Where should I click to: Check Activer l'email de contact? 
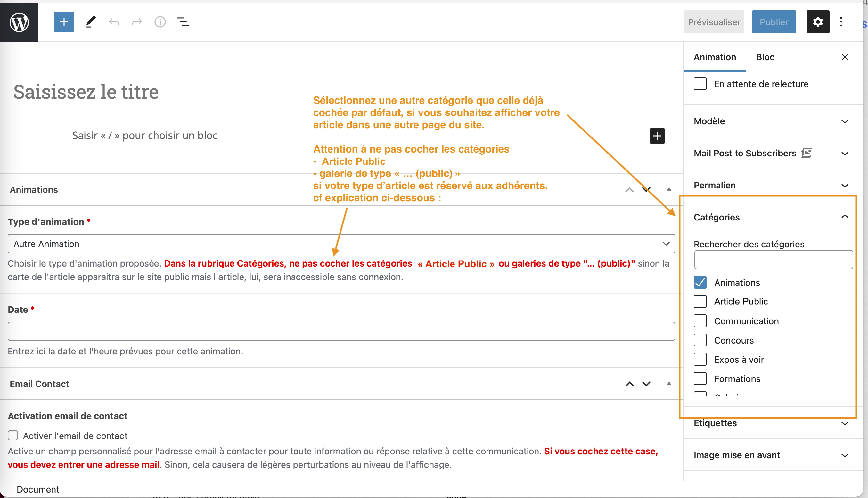click(x=13, y=436)
